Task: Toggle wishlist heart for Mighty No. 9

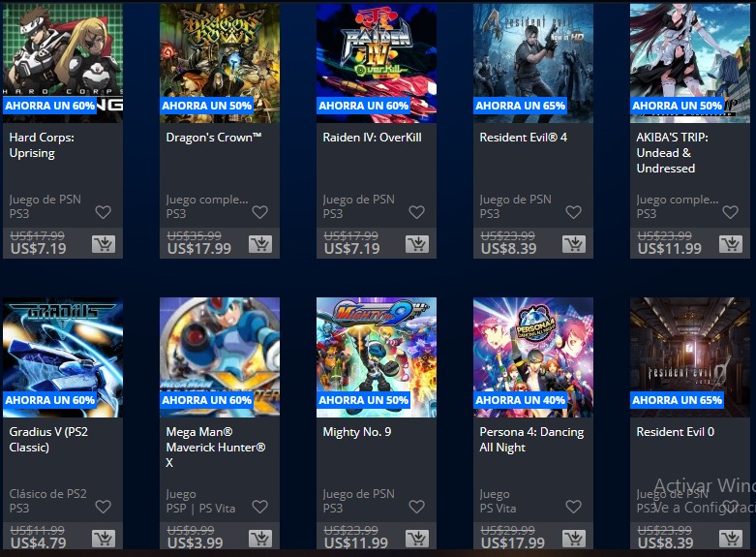Action: (416, 507)
